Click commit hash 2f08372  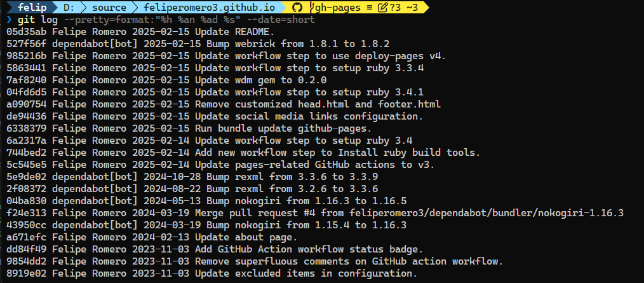(26, 189)
